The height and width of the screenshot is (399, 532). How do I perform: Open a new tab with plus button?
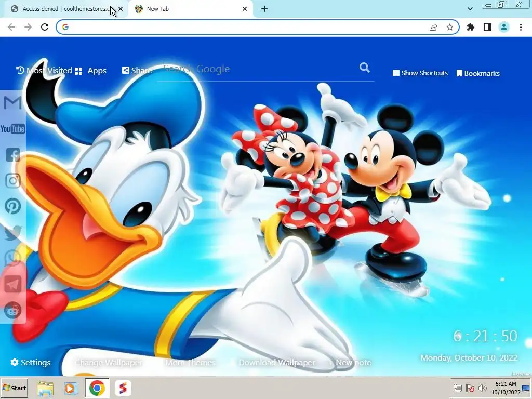point(264,9)
